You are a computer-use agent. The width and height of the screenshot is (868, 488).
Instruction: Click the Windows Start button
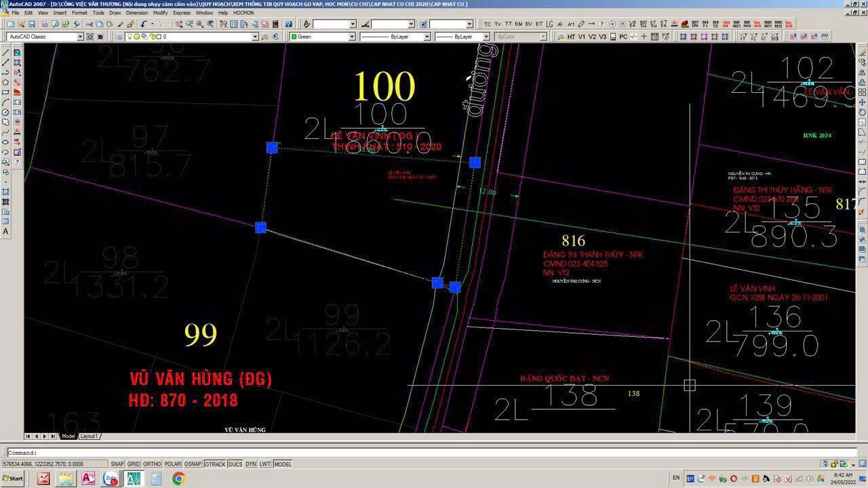pyautogui.click(x=12, y=479)
